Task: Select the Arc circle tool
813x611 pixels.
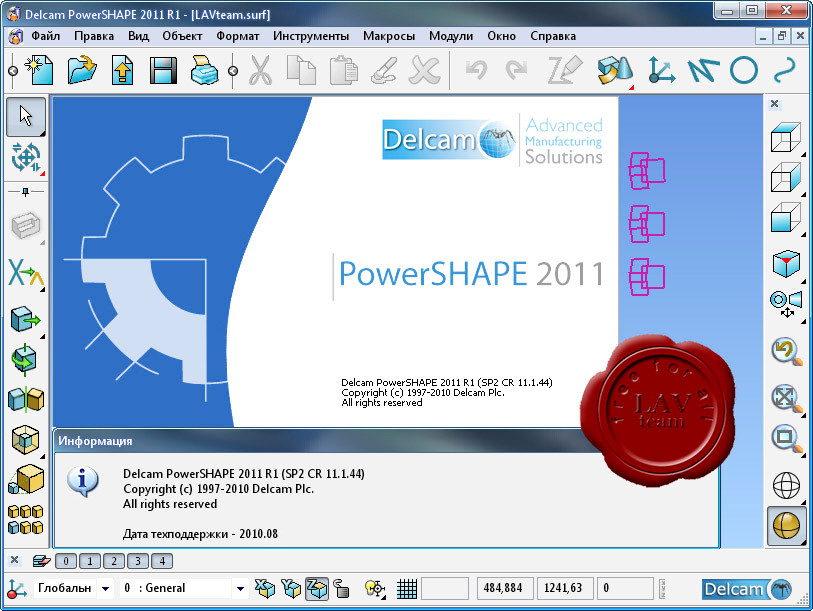Action: tap(744, 70)
